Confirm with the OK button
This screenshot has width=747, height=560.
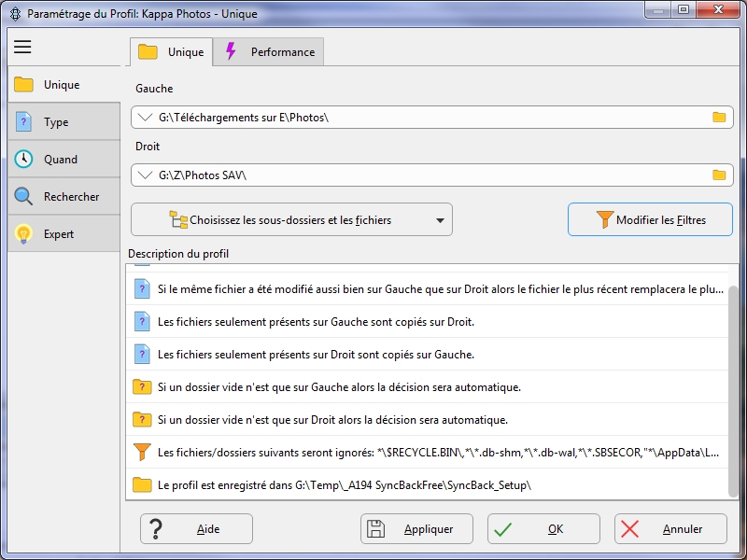point(543,528)
